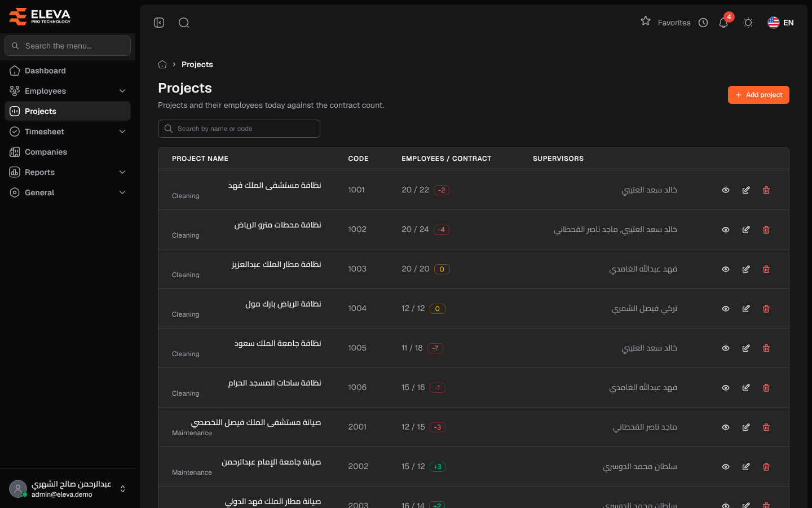Select Projects in the sidebar
This screenshot has width=812, height=508.
[68, 111]
